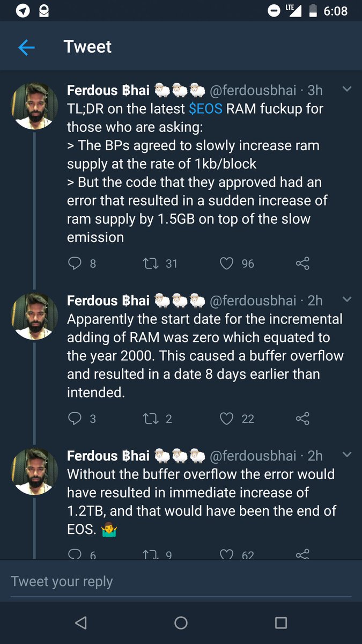This screenshot has width=362, height=644.
Task: Tap the Tweet your reply field
Action: 181,582
